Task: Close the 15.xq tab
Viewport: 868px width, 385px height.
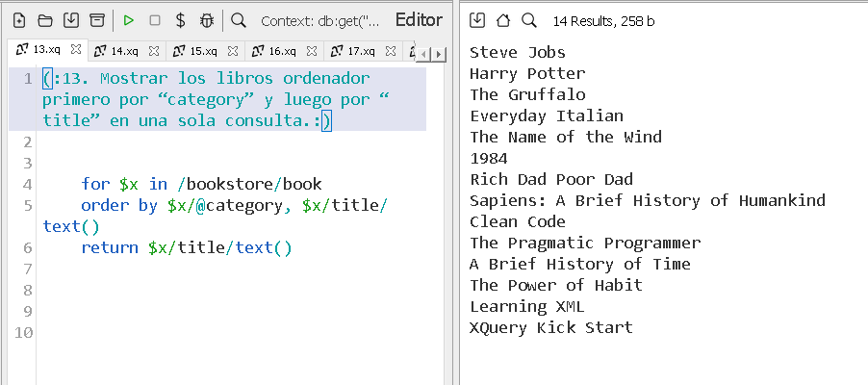Action: click(233, 51)
